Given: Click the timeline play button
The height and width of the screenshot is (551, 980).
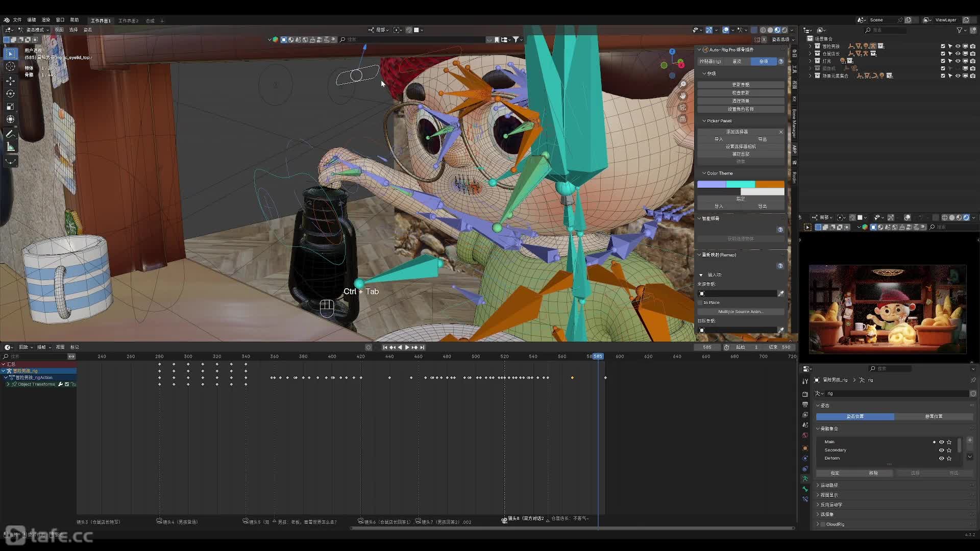Looking at the screenshot, I should 407,347.
